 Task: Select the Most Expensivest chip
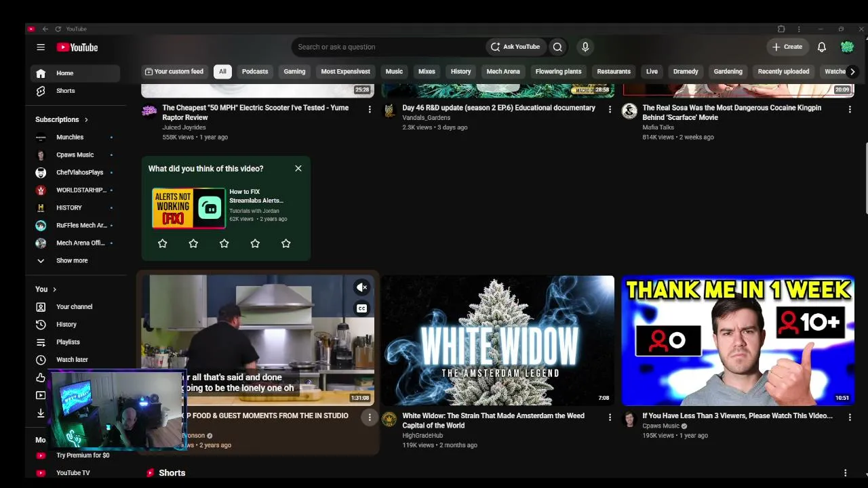346,71
